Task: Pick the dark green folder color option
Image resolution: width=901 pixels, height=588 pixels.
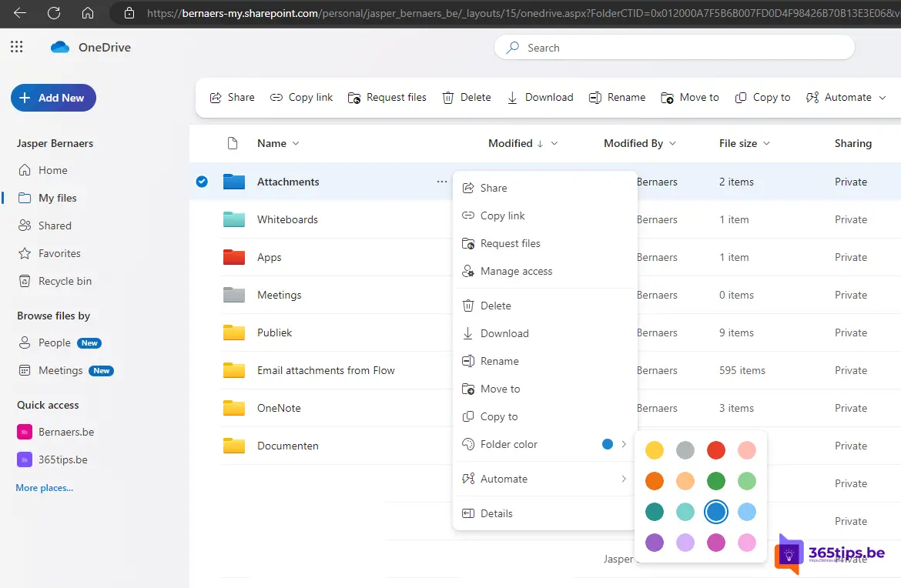Action: coord(716,481)
